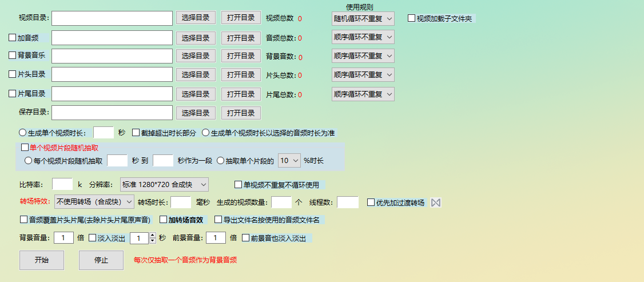This screenshot has height=282, width=644.
Task: Click the 生成的视频数量 field
Action: tap(281, 202)
